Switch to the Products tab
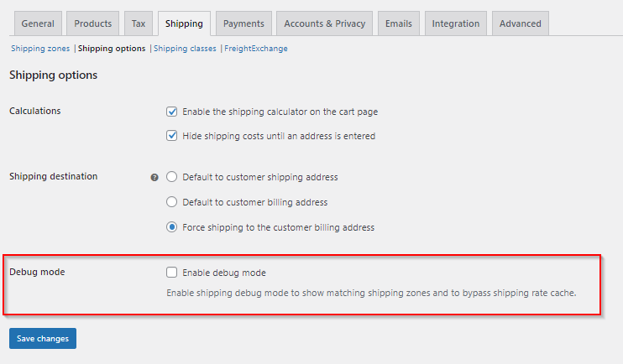 pos(93,23)
